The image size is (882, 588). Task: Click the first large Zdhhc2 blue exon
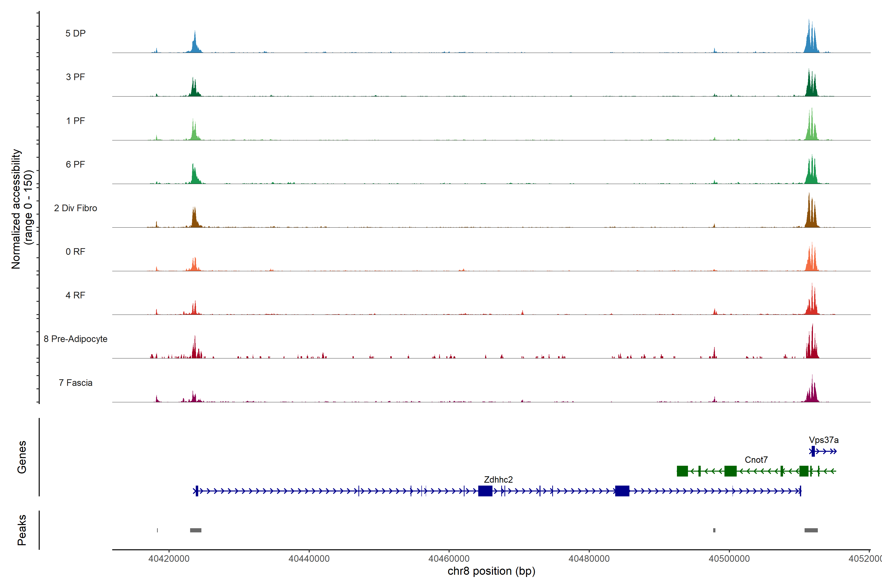(x=485, y=491)
